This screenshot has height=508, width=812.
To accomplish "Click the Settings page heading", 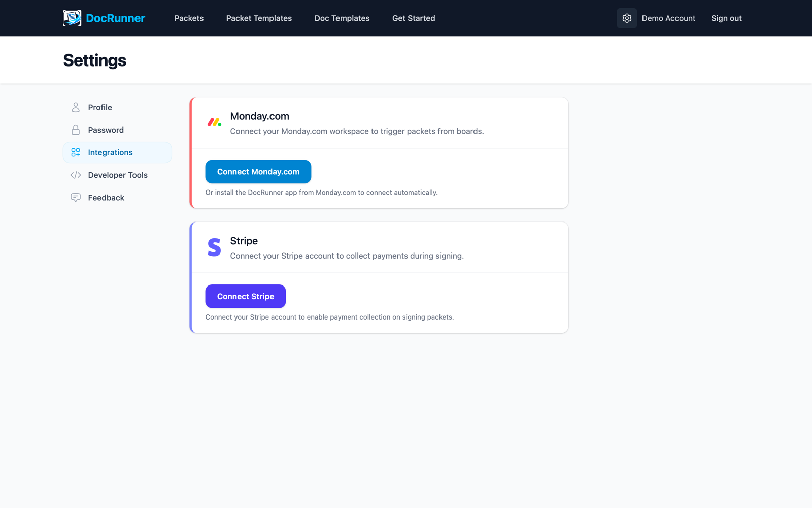I will [94, 60].
